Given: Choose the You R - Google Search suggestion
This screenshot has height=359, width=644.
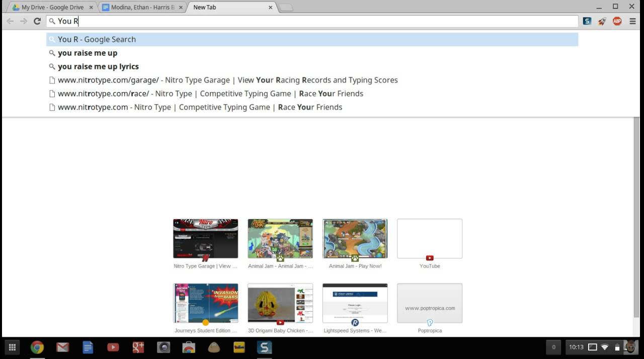Looking at the screenshot, I should (x=312, y=39).
